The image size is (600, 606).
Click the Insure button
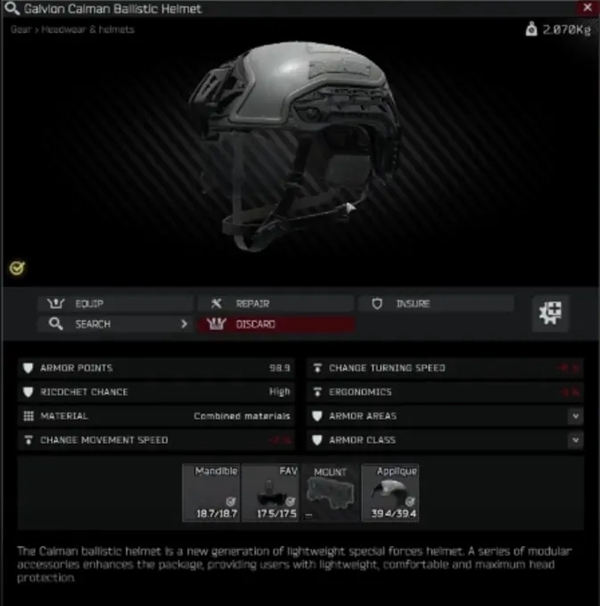click(436, 303)
